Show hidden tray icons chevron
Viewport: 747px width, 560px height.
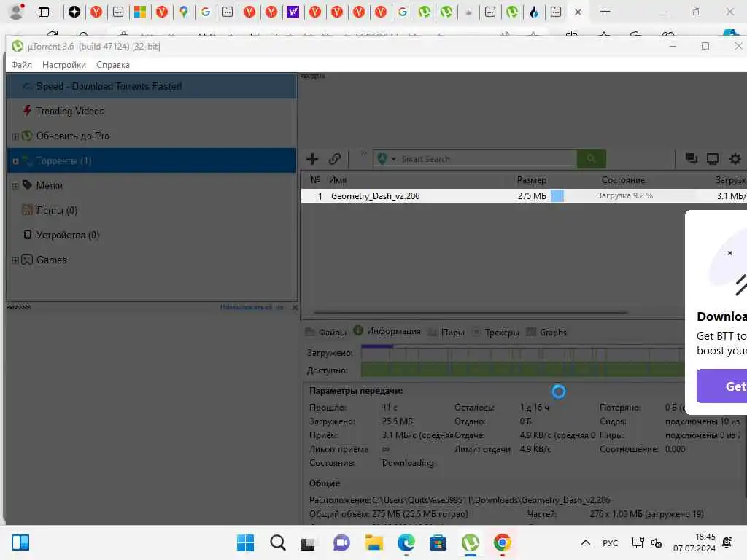[586, 542]
